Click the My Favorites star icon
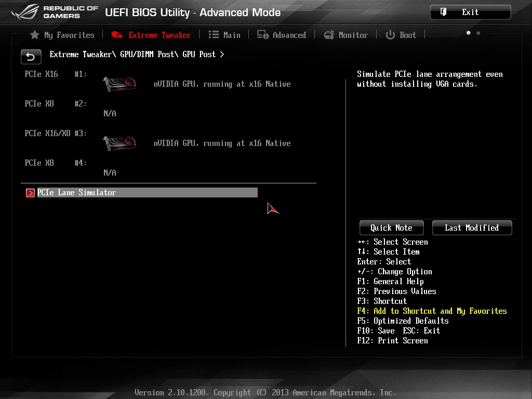 click(35, 35)
